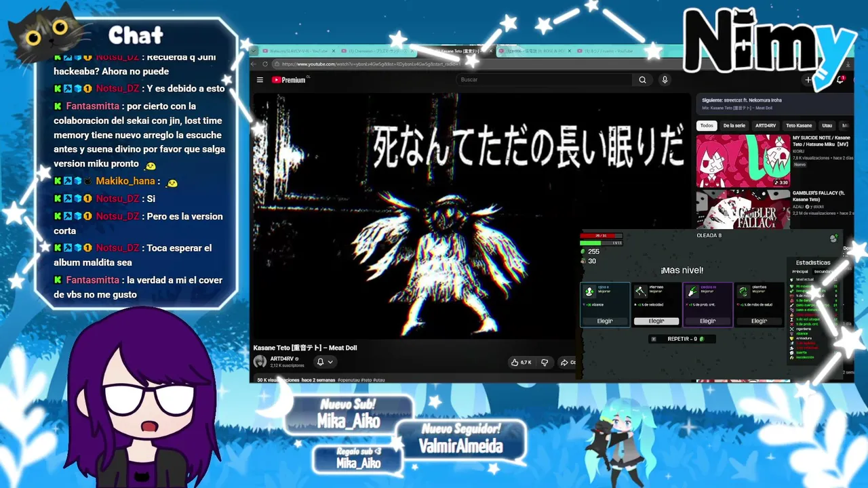Click the Makiko_hana username in chat

tap(125, 181)
